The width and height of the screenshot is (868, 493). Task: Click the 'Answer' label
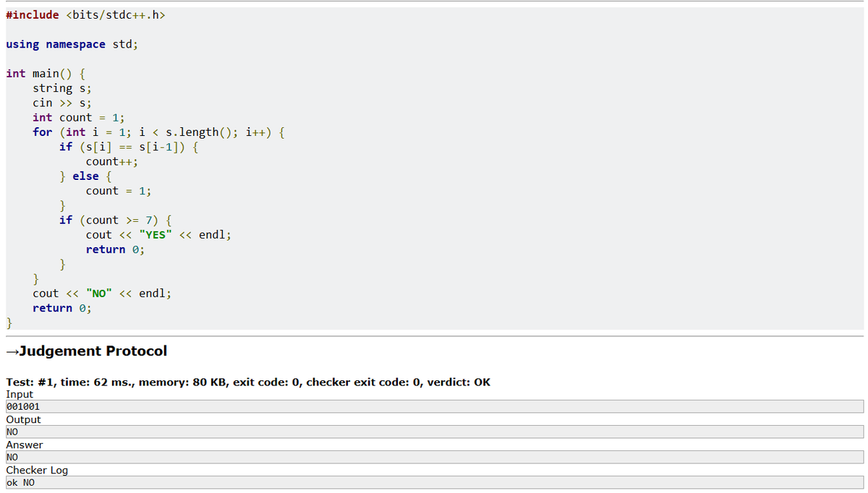25,445
